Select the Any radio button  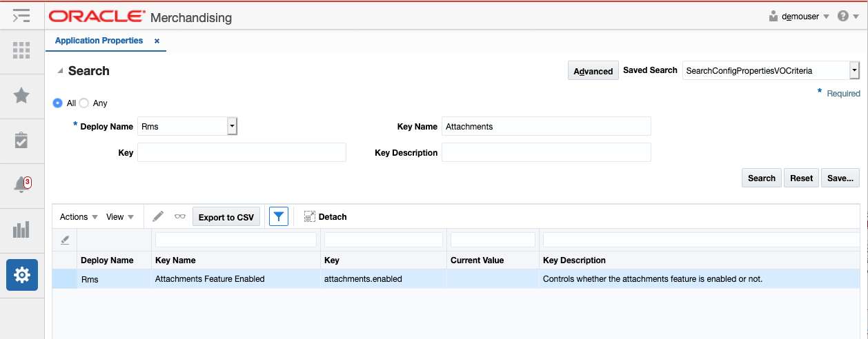(x=84, y=103)
